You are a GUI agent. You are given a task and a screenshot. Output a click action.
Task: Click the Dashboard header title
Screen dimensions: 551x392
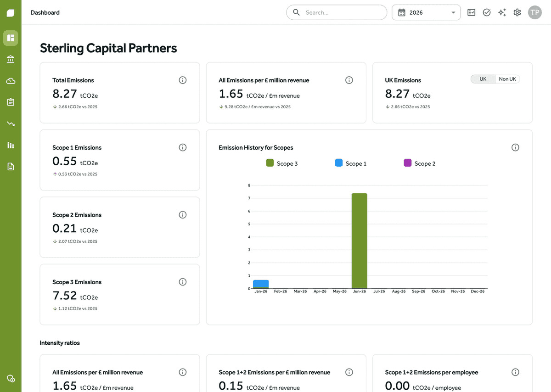tap(45, 12)
